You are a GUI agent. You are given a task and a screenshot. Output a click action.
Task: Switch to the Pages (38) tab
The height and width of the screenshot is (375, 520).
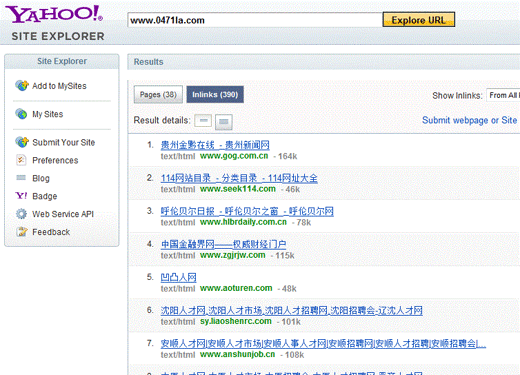point(158,95)
